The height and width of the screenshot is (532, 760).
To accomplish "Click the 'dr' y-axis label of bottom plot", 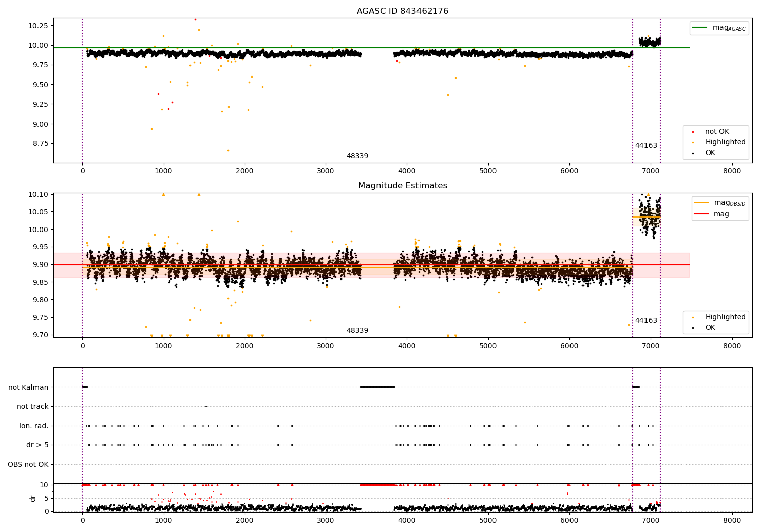I will 33,499.
